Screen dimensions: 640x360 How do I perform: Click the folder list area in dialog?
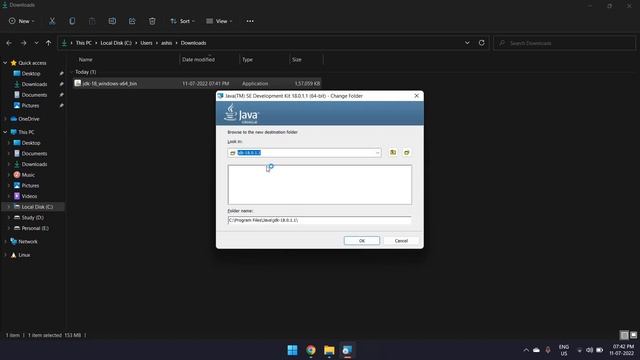click(x=320, y=184)
